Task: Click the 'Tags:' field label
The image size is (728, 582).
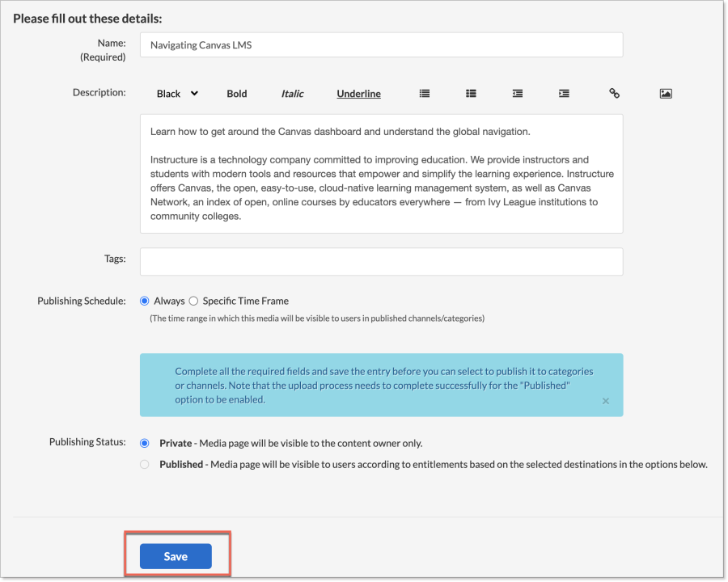Action: tap(115, 259)
